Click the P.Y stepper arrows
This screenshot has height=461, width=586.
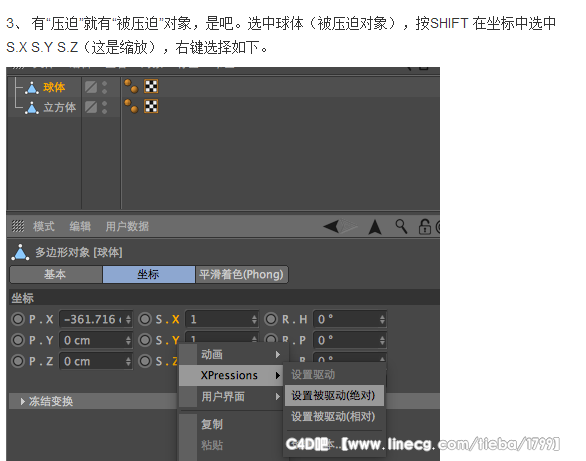pos(128,340)
